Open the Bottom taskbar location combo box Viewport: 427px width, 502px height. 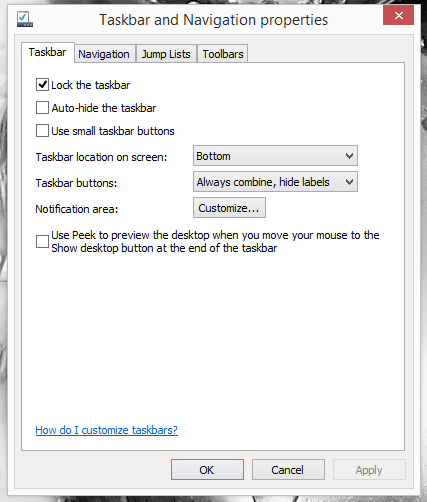click(275, 156)
